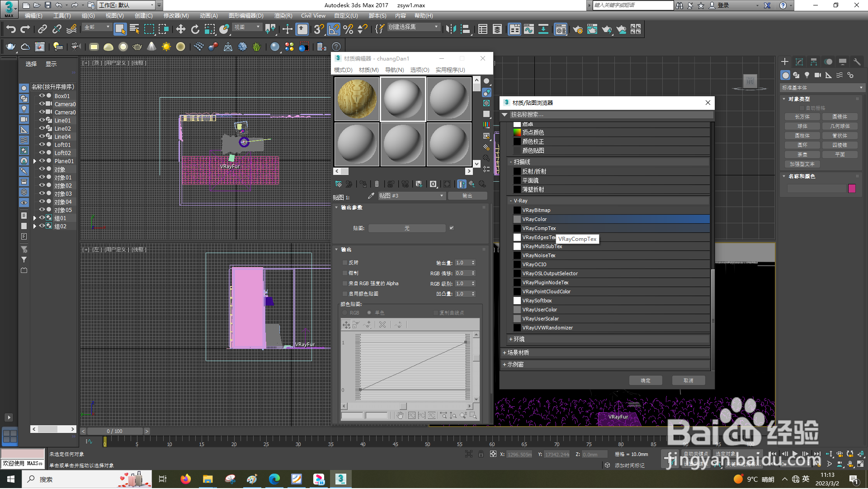Open the Material Editor toolbar icon
Image resolution: width=868 pixels, height=489 pixels.
tap(561, 29)
